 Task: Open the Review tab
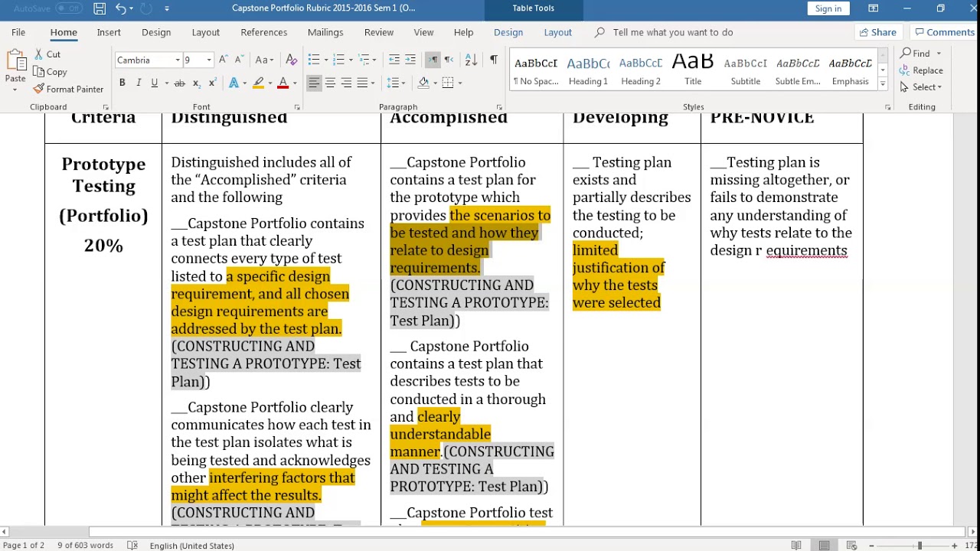pyautogui.click(x=379, y=32)
